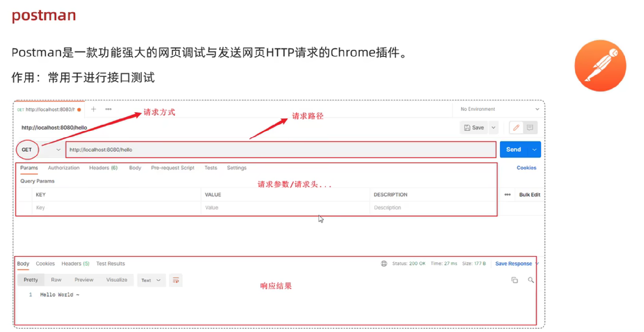The height and width of the screenshot is (332, 644).
Task: Click the Key input cell
Action: coord(116,208)
